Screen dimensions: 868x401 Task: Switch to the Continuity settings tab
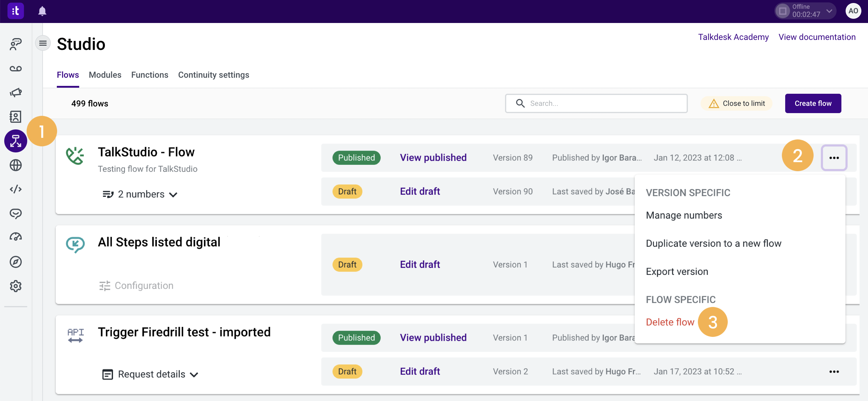tap(213, 75)
